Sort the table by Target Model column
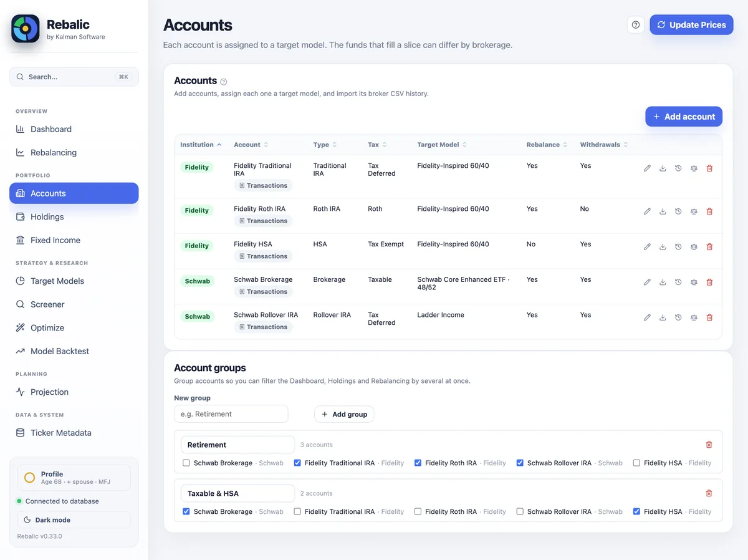 tap(442, 145)
